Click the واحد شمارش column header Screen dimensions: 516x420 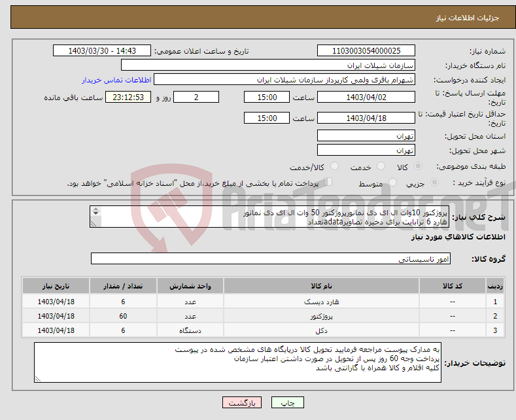(190, 286)
